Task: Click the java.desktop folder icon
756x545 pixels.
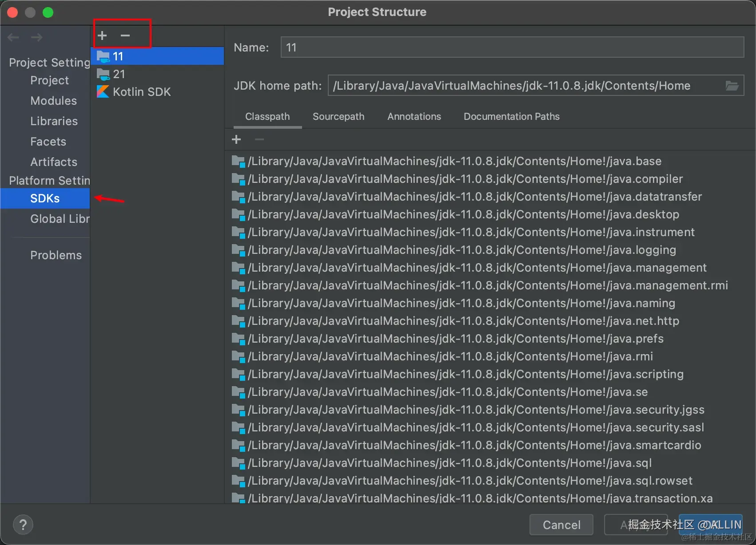Action: tap(238, 215)
